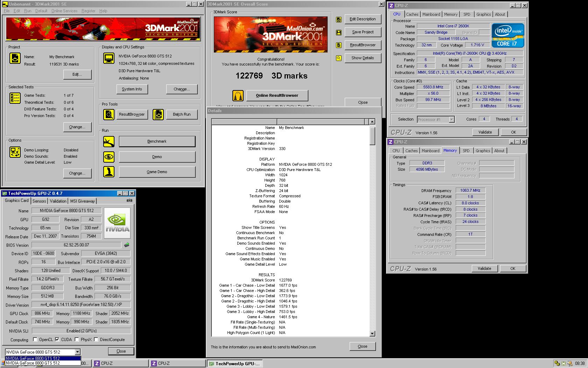588x368 pixels.
Task: Open the Run menu in 3DMark2001
Action: coord(28,11)
